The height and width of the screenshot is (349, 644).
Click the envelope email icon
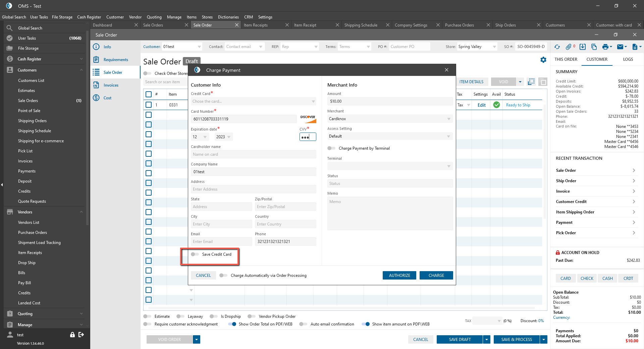(x=620, y=47)
